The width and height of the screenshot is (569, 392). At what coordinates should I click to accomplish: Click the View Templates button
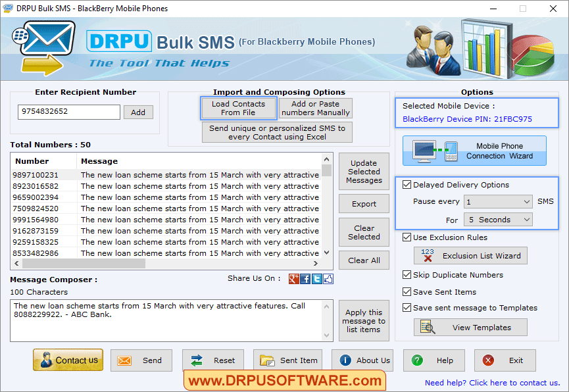[471, 327]
